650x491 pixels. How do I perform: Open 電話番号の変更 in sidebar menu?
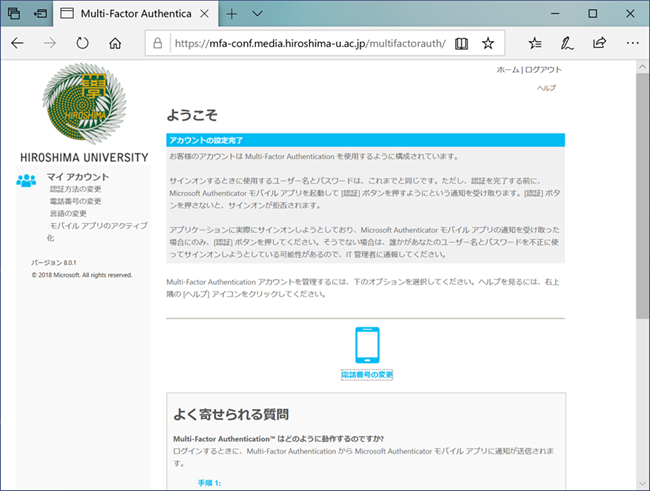pos(75,202)
